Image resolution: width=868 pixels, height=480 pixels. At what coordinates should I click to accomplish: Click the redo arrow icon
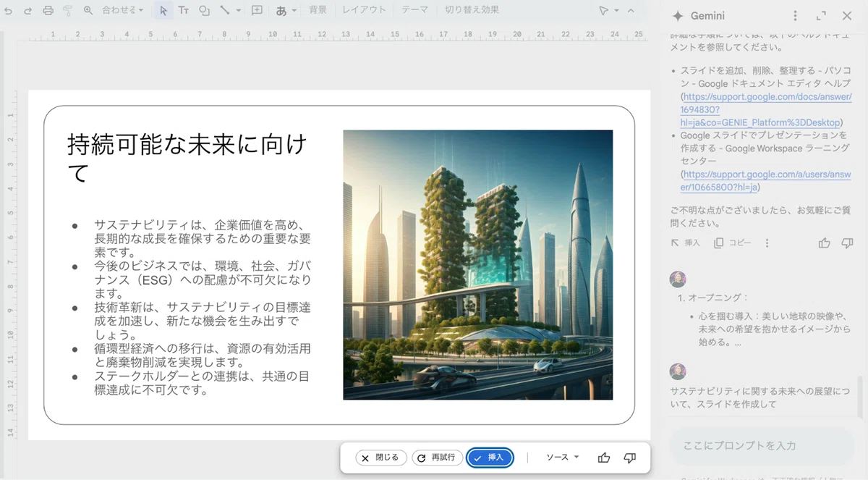(27, 11)
